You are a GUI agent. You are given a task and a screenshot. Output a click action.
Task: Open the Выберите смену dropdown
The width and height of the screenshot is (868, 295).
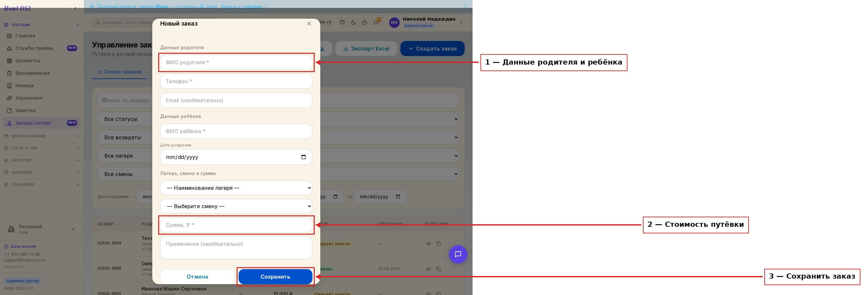click(236, 206)
